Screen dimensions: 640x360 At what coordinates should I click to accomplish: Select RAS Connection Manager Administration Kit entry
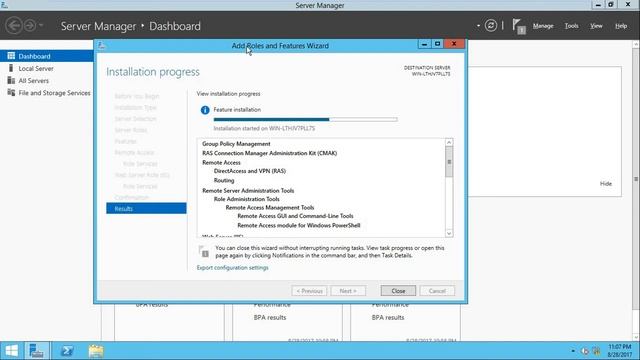coord(269,153)
